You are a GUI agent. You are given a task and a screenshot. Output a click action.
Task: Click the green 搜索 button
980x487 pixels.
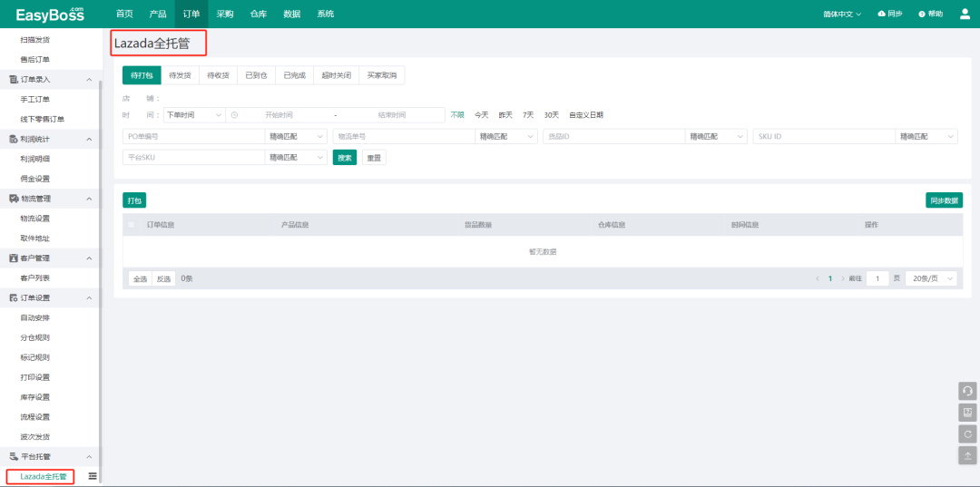click(345, 157)
